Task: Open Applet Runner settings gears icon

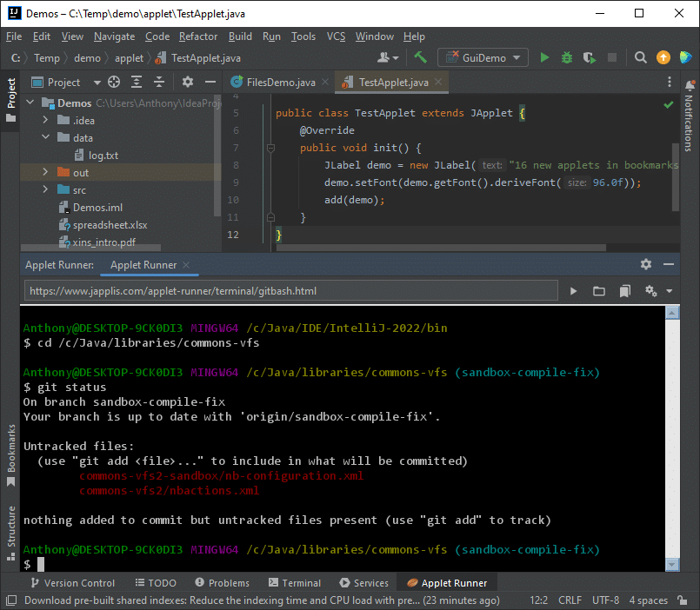Action: (650, 291)
